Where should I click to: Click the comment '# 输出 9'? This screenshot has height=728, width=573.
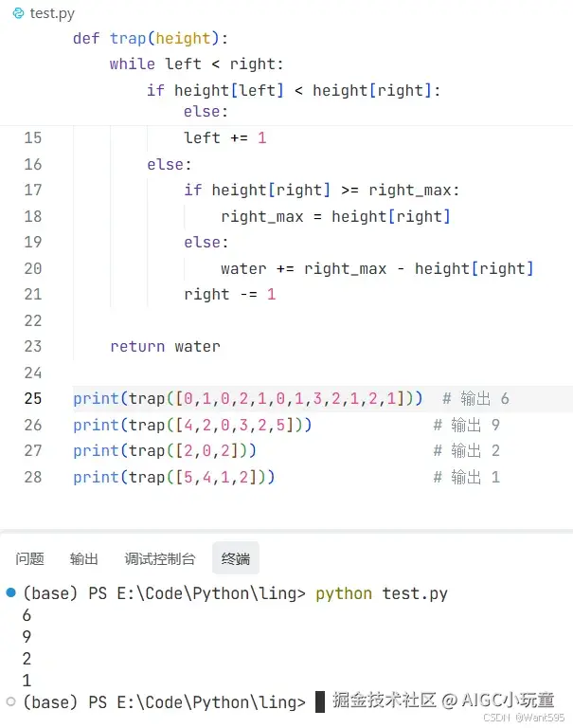466,425
